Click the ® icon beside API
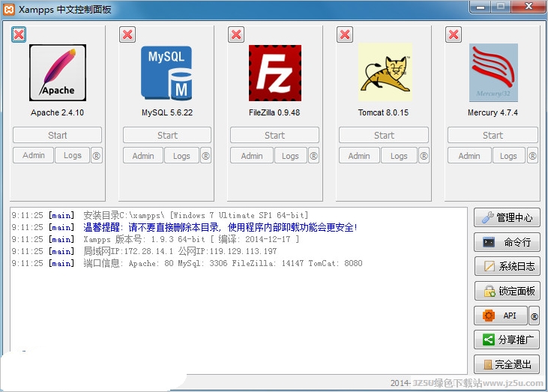 click(534, 316)
